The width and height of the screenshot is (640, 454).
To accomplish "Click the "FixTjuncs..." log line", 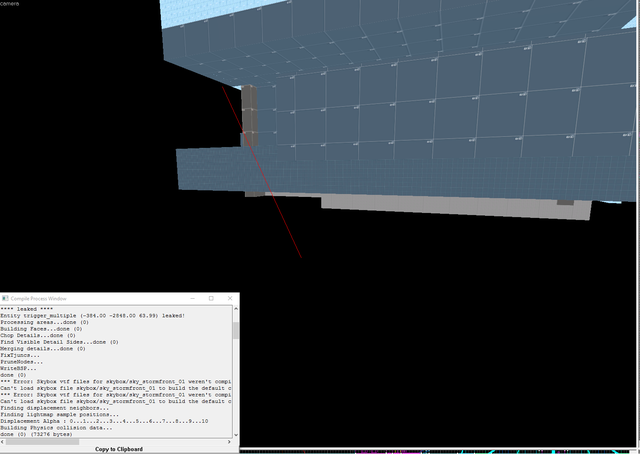I will (20, 355).
